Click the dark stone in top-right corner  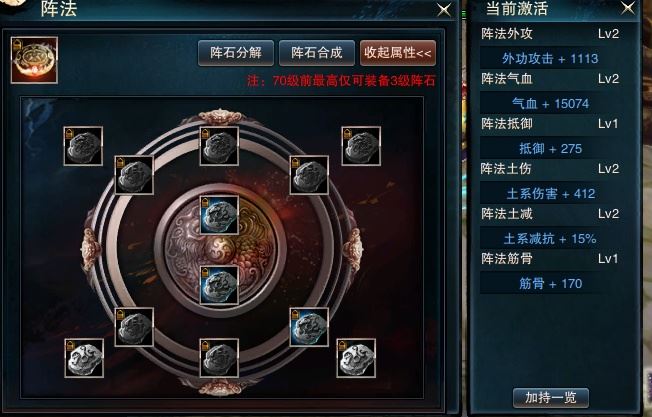pos(361,146)
